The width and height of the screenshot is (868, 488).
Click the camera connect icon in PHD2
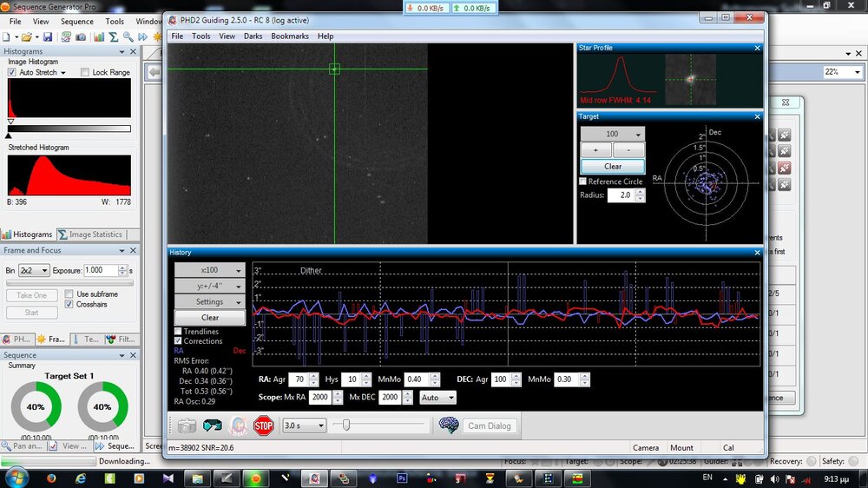pos(187,425)
